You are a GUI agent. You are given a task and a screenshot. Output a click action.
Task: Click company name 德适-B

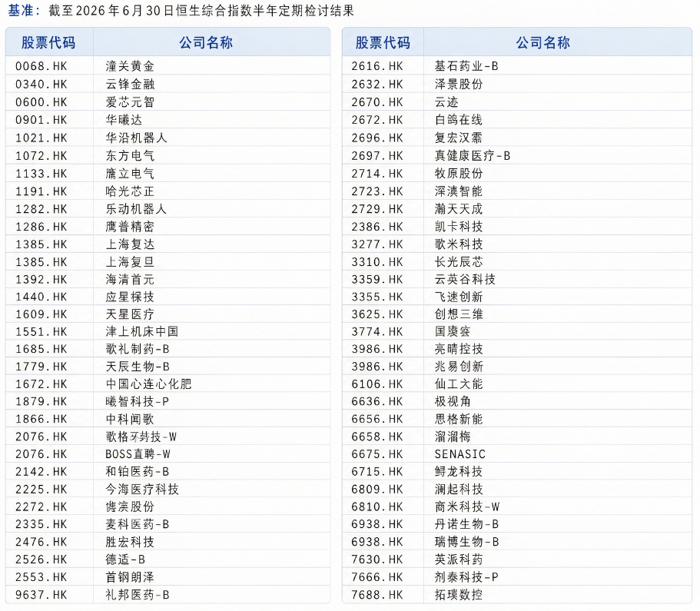click(125, 560)
